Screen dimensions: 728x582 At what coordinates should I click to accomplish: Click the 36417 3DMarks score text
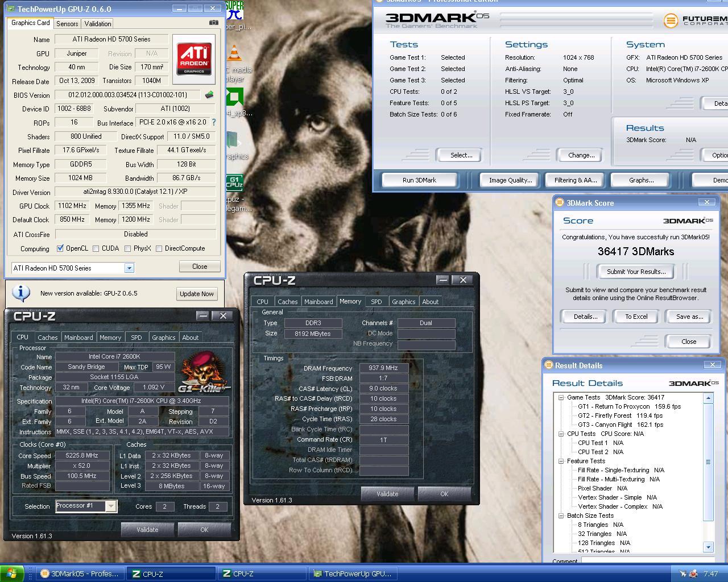click(636, 251)
